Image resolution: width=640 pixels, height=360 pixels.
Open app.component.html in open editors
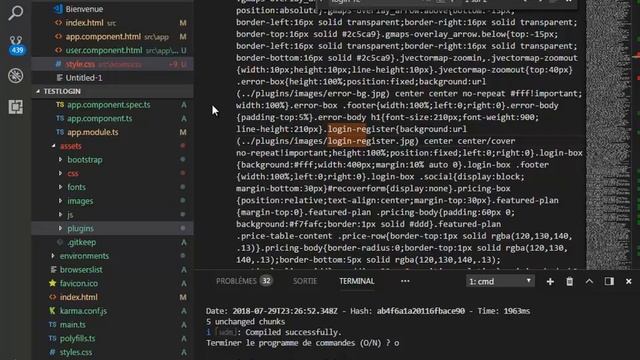[x=112, y=37]
